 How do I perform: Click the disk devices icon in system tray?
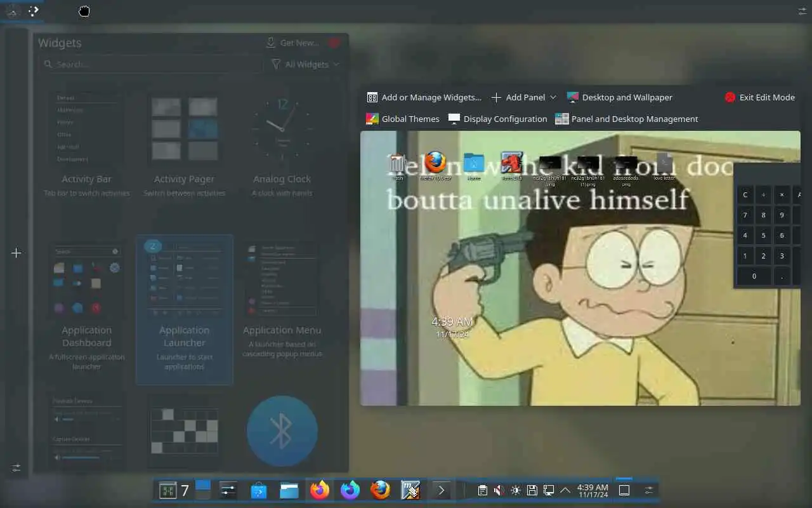pos(532,490)
